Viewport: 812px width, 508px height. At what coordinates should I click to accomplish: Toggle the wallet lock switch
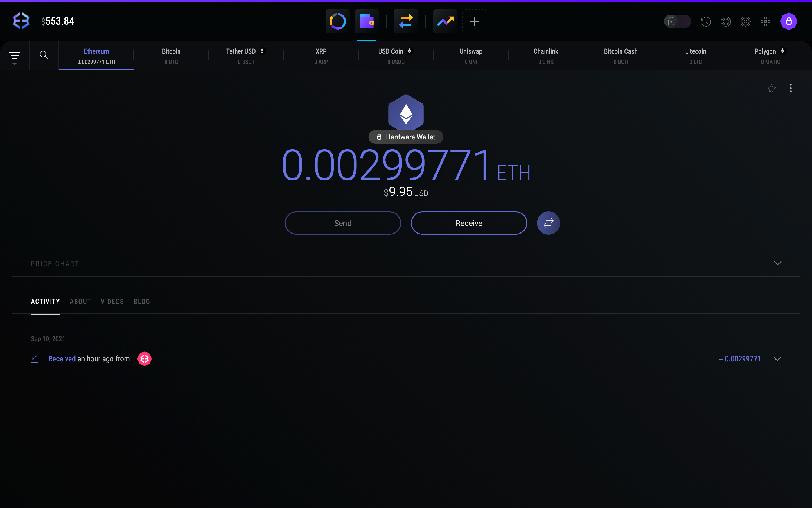click(x=677, y=21)
